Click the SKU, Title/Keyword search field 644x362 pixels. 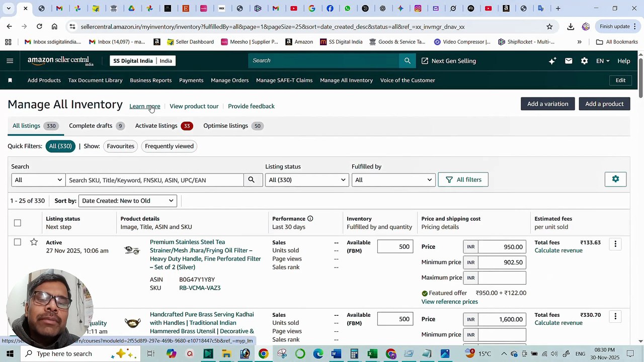coord(154,180)
